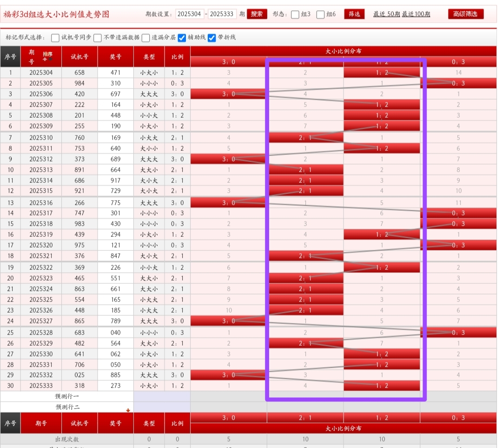Tick the 遗漏分层 checkbox
Screen dimensions: 502x448
coord(146,38)
